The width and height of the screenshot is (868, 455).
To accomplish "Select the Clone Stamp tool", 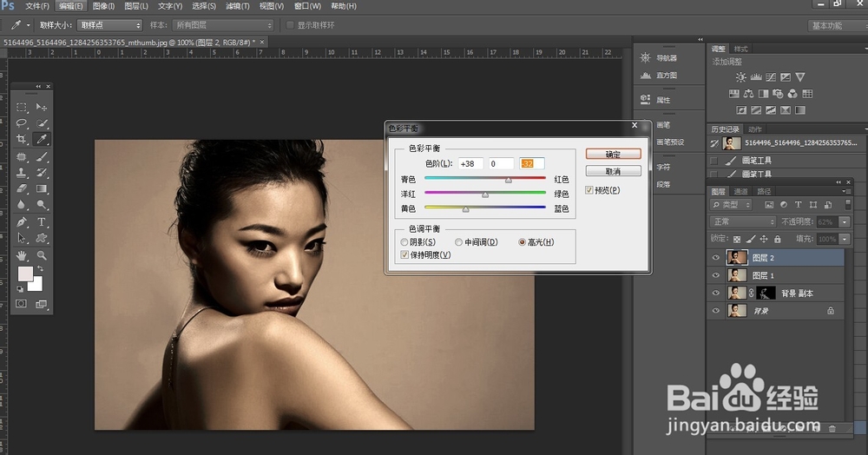I will coord(22,173).
